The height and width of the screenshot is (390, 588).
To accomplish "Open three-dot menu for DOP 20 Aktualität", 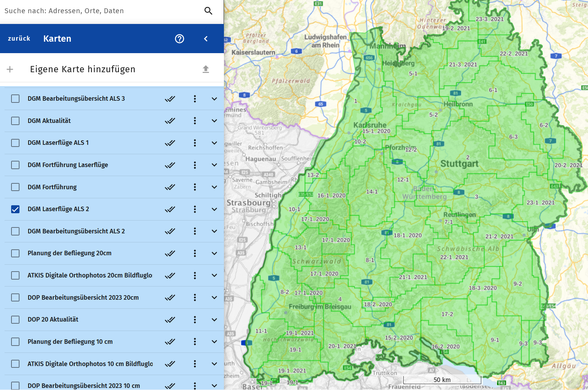I will (x=195, y=320).
